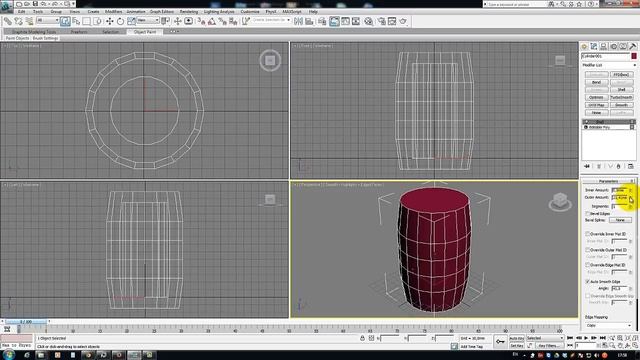The width and height of the screenshot is (640, 360).
Task: Apply the Bend modifier button
Action: (596, 82)
